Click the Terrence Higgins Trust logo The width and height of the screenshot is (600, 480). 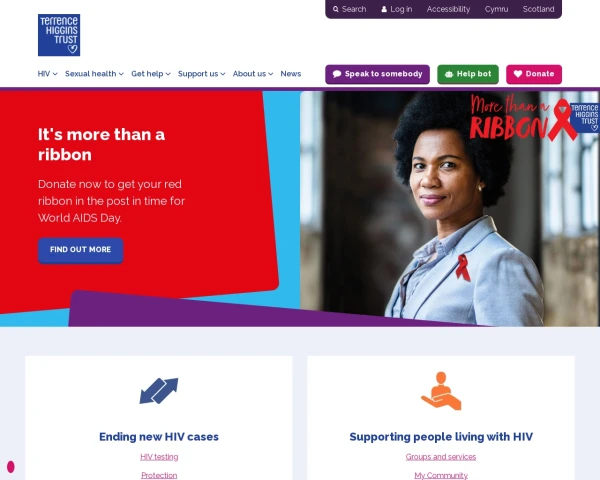click(x=59, y=35)
